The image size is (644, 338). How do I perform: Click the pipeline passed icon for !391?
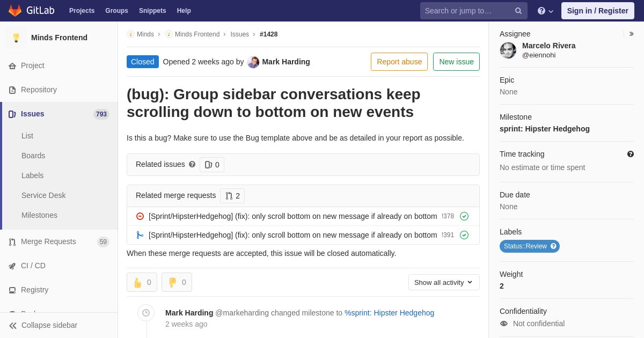coord(464,235)
